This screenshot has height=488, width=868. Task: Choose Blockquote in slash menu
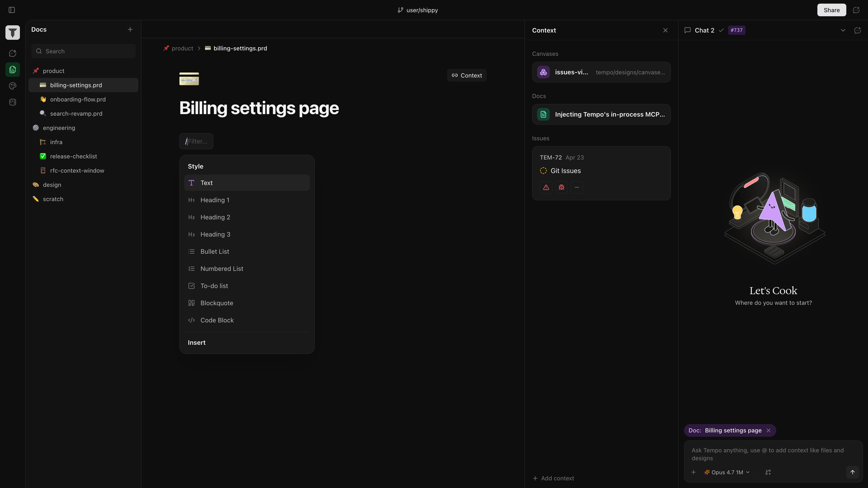[247, 303]
